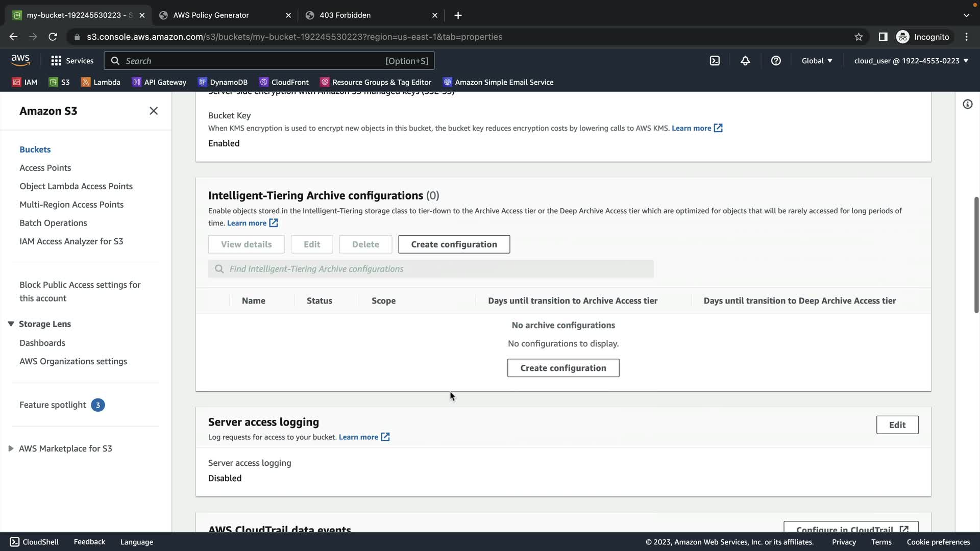Click top Create configuration button

[454, 244]
